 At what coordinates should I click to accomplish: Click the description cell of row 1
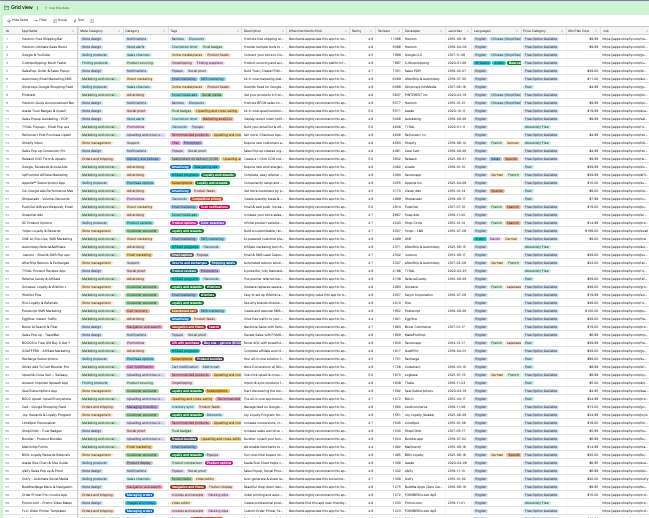(264, 39)
